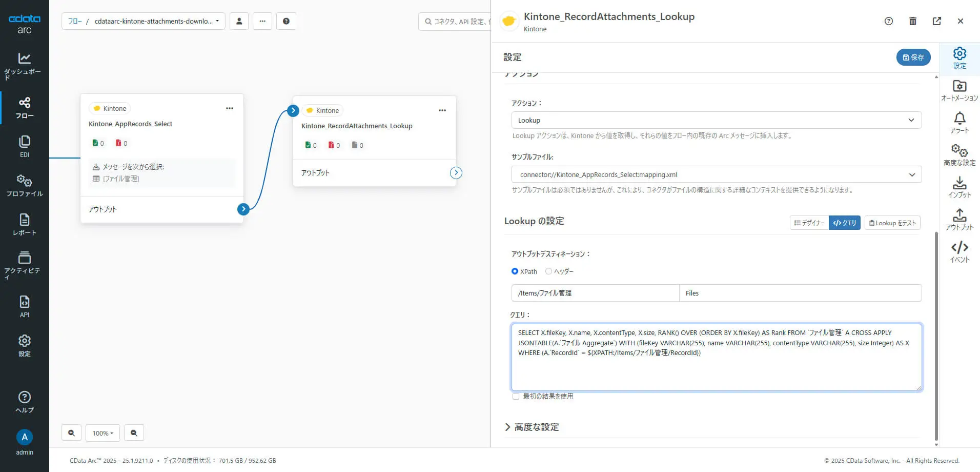Switch to the クエリ tab
The width and height of the screenshot is (980, 472).
coord(844,223)
